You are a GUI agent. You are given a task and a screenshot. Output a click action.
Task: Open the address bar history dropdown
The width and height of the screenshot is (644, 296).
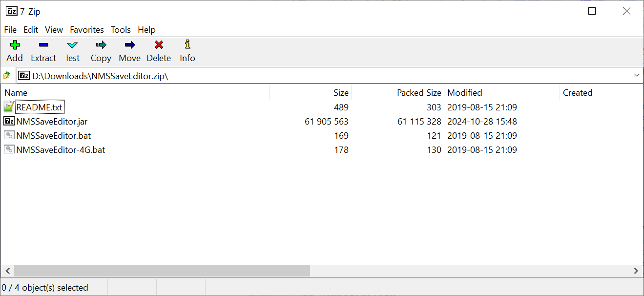[636, 75]
